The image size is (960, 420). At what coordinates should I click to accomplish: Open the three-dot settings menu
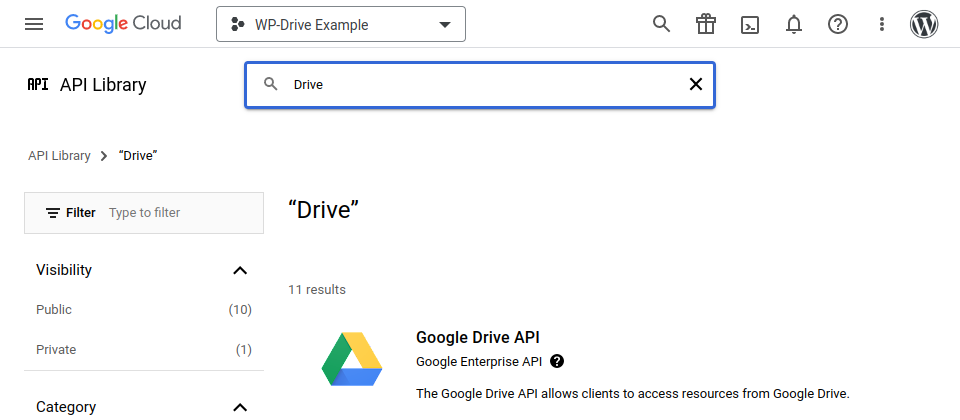tap(881, 24)
